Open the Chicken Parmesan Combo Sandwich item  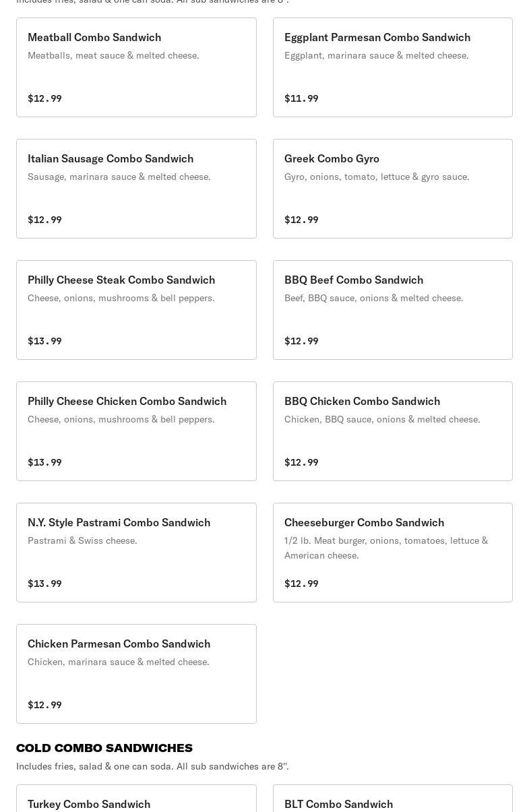click(x=136, y=674)
